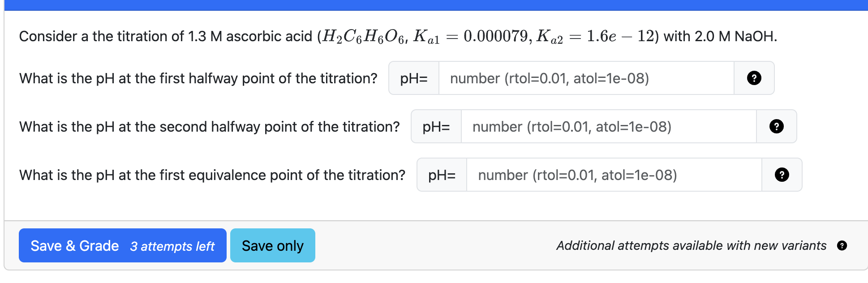Click help icon for first equivalence point

pyautogui.click(x=782, y=175)
